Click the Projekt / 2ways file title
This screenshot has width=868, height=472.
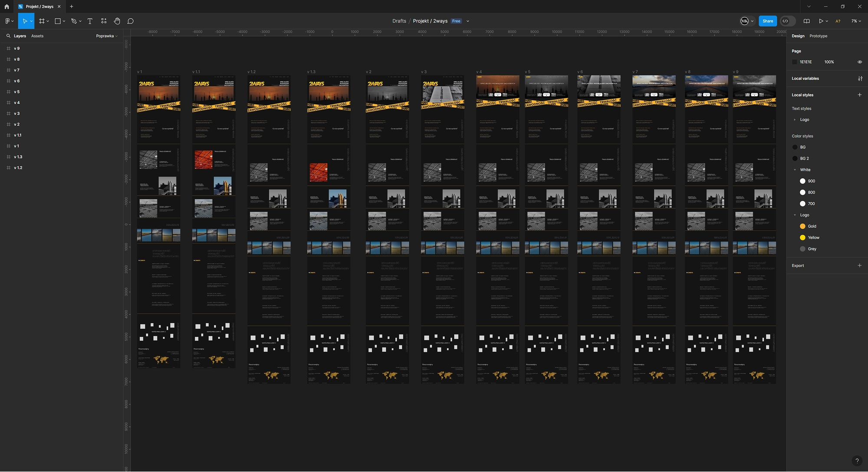[430, 21]
